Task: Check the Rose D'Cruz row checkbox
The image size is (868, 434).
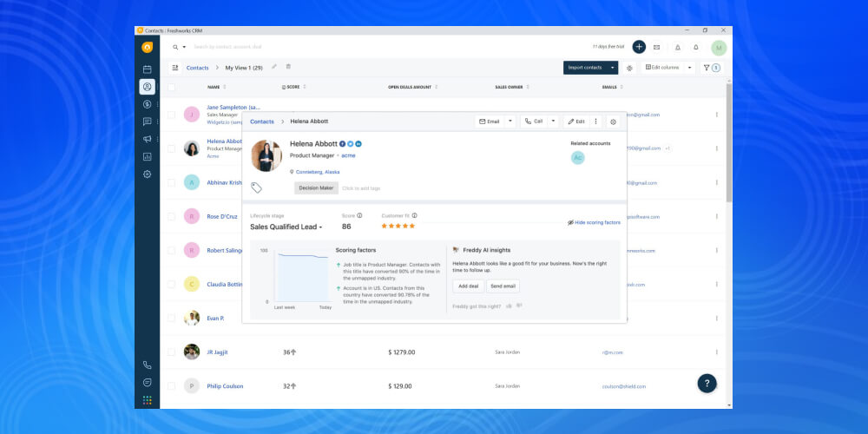Action: click(172, 216)
